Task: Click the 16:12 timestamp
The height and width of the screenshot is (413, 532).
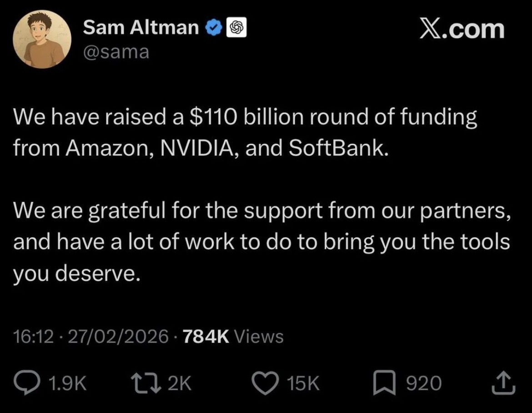Action: click(33, 337)
